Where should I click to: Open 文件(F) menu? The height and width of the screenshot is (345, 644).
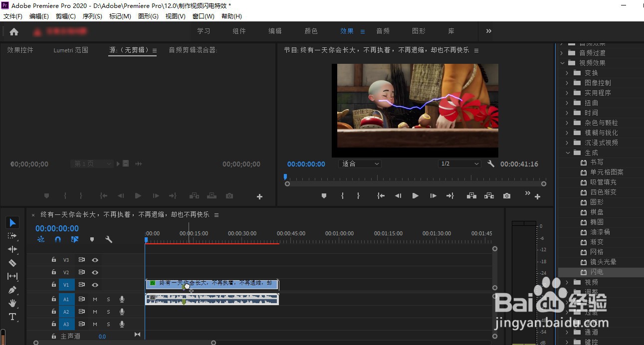pos(13,16)
